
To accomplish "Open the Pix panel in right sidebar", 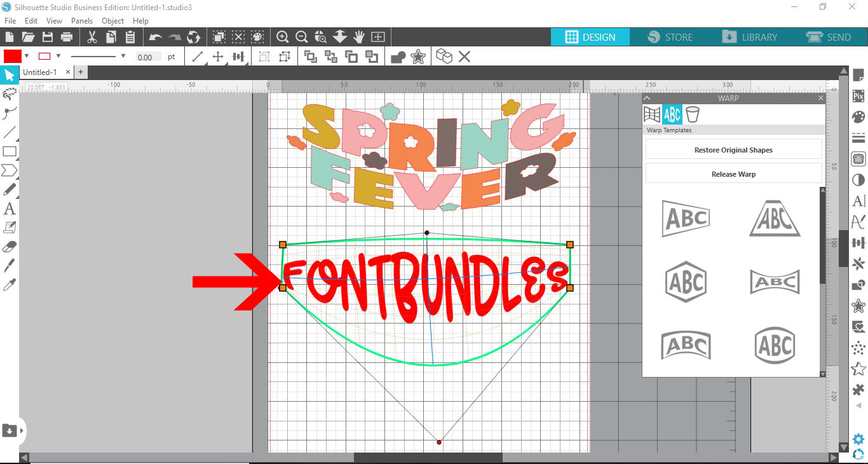I will (858, 96).
